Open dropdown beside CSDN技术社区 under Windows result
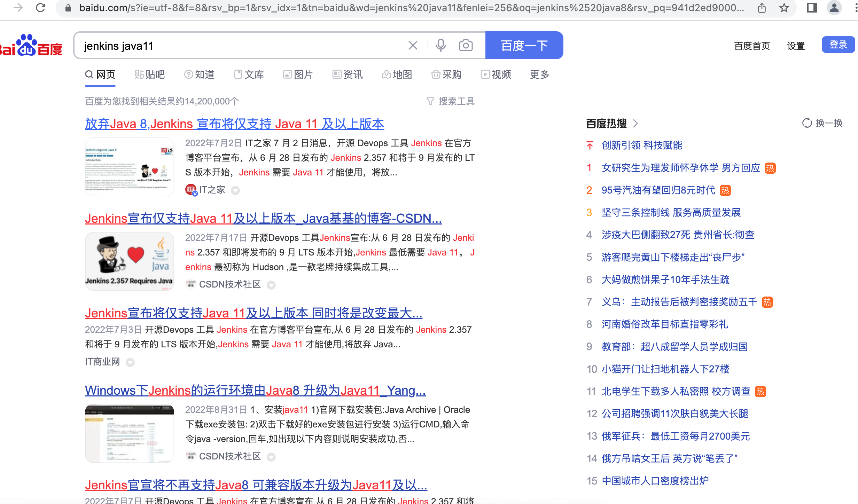The image size is (858, 504). [x=271, y=457]
